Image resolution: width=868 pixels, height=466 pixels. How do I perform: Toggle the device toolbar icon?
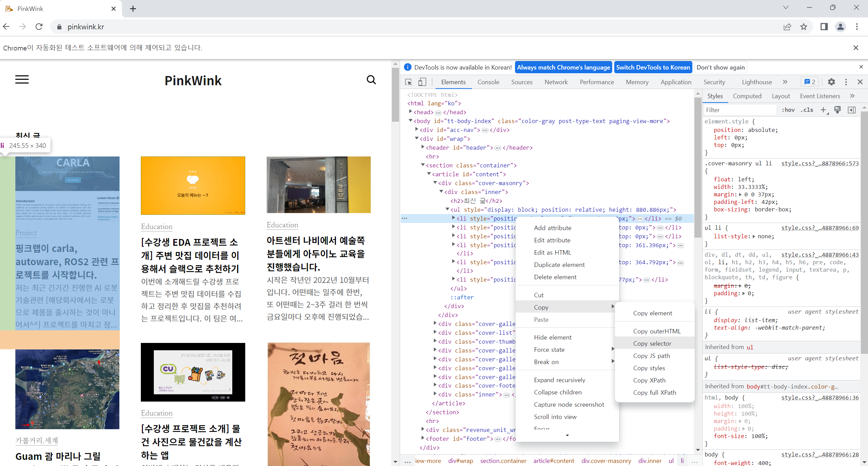pos(422,82)
